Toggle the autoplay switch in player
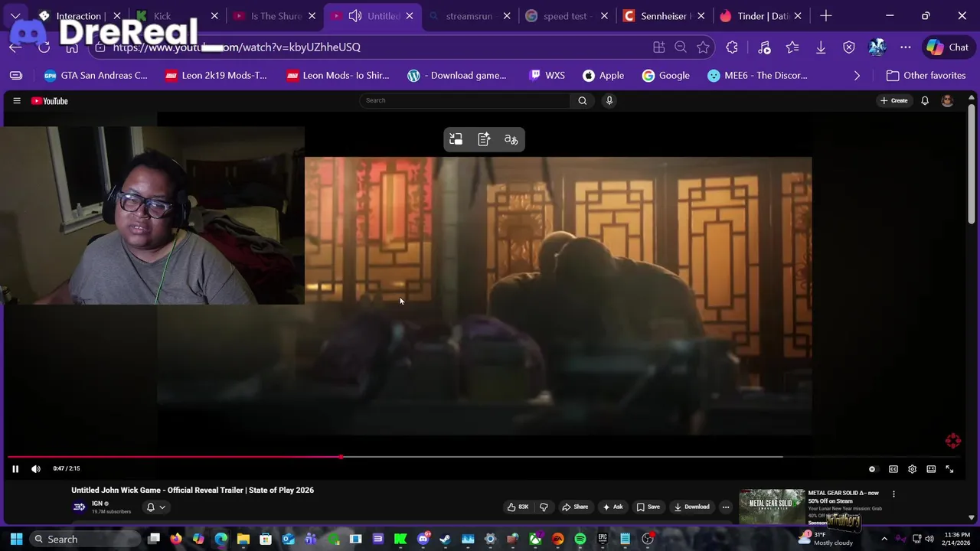This screenshot has width=980, height=551. [x=872, y=469]
